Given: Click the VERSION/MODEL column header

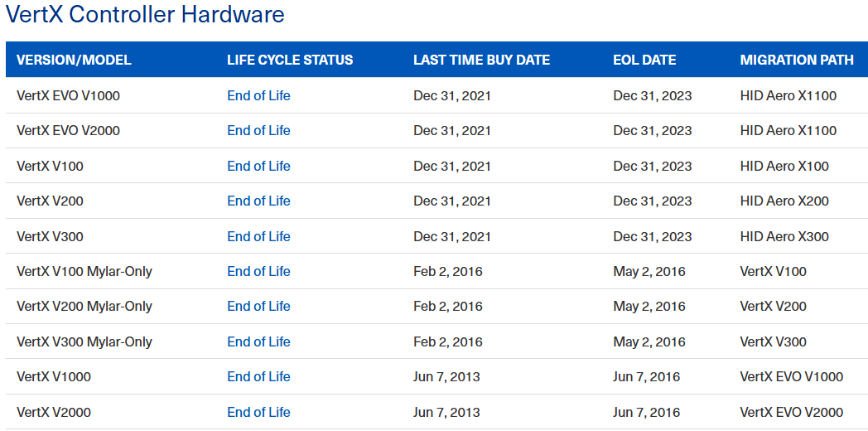Looking at the screenshot, I should coord(75,60).
